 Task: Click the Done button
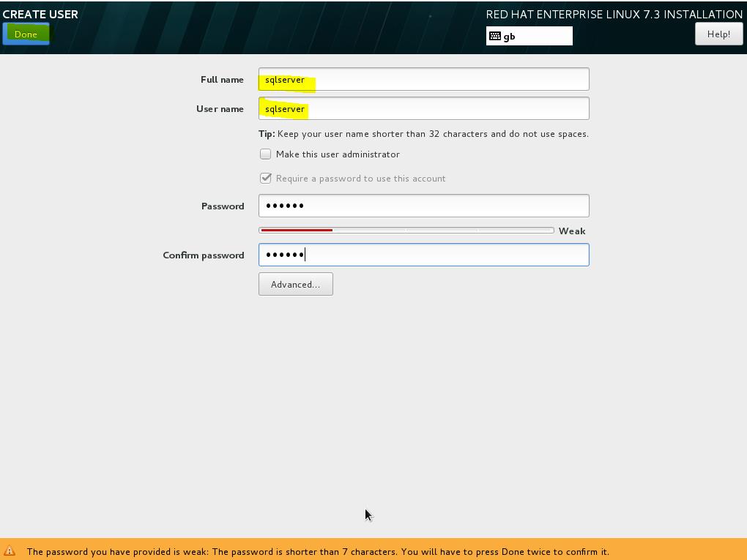coord(26,34)
